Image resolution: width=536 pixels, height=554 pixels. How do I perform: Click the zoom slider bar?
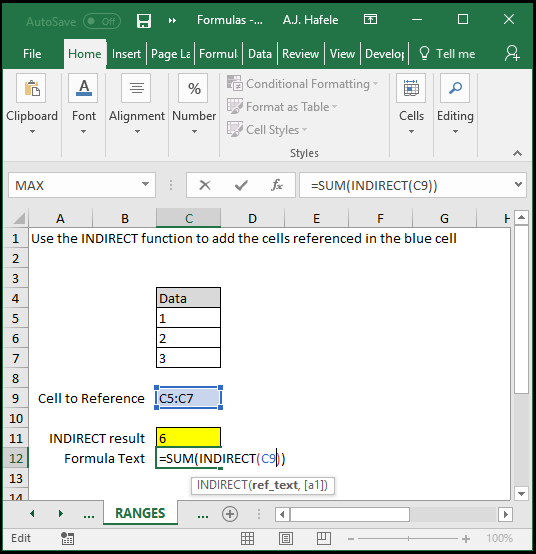coord(408,538)
